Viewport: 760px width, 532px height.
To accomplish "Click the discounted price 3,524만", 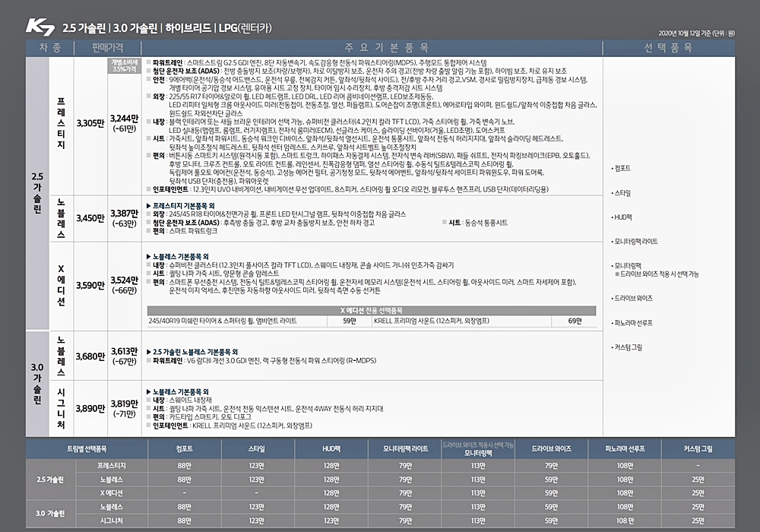I will point(124,280).
